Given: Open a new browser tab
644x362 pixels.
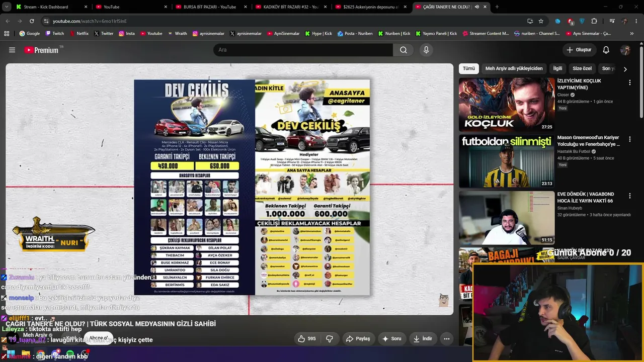Looking at the screenshot, I should tap(497, 7).
